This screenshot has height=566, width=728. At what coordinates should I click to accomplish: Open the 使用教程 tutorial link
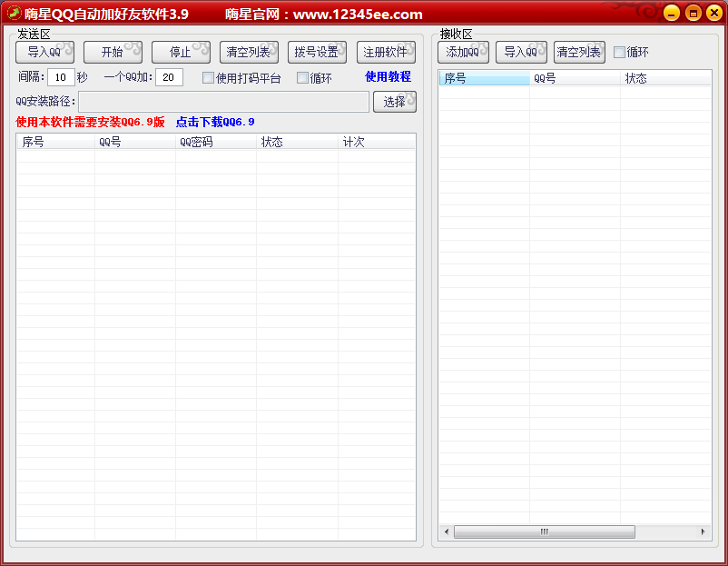(389, 76)
